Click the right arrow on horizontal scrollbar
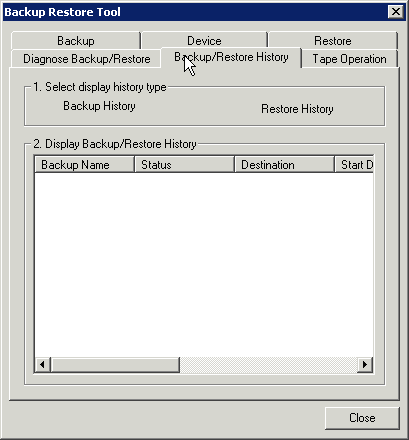 (365, 365)
